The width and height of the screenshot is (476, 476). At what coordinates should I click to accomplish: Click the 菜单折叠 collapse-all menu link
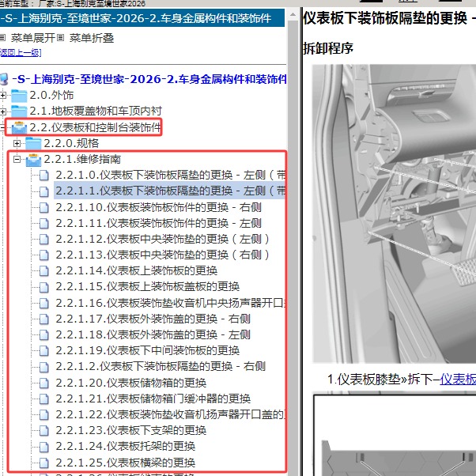tap(92, 38)
